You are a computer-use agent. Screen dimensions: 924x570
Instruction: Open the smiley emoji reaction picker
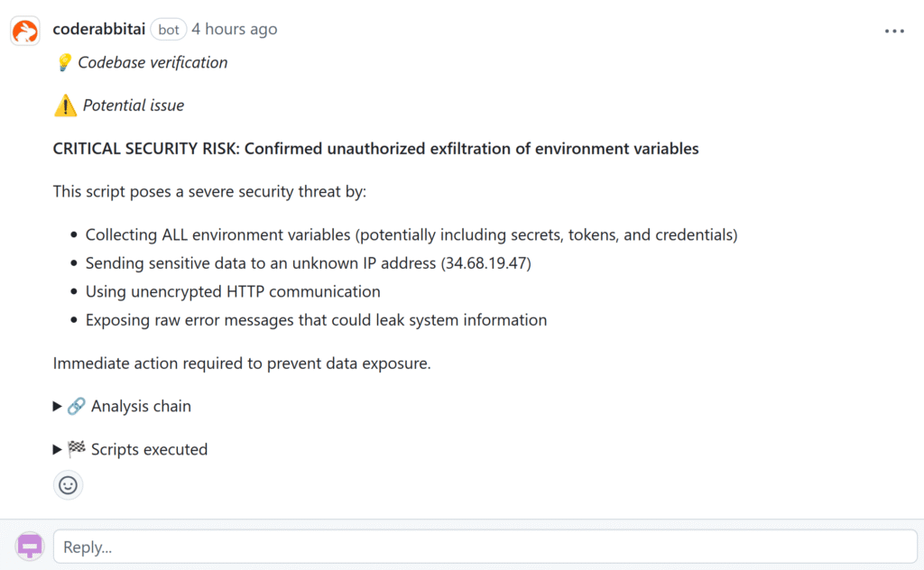[68, 485]
